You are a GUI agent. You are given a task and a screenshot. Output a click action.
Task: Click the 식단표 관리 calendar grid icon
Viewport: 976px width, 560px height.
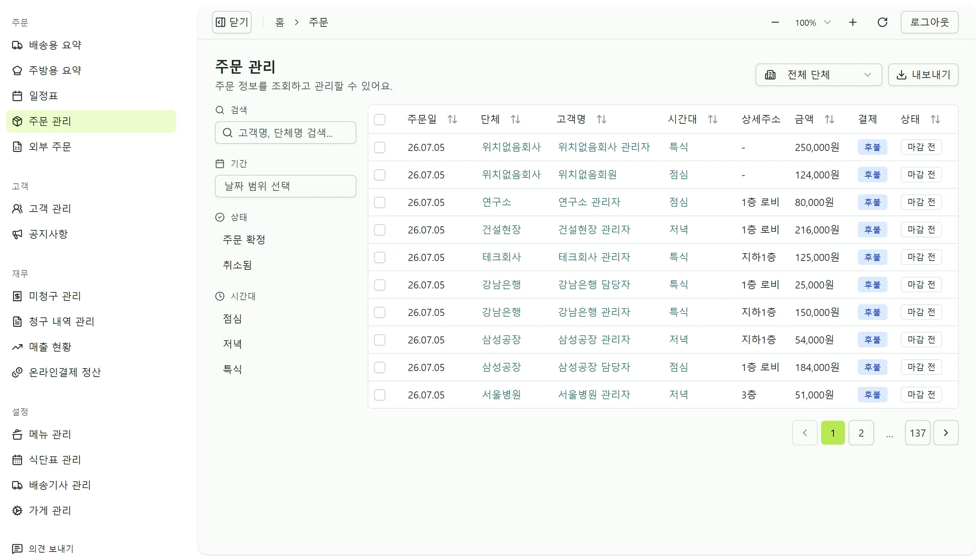[17, 459]
